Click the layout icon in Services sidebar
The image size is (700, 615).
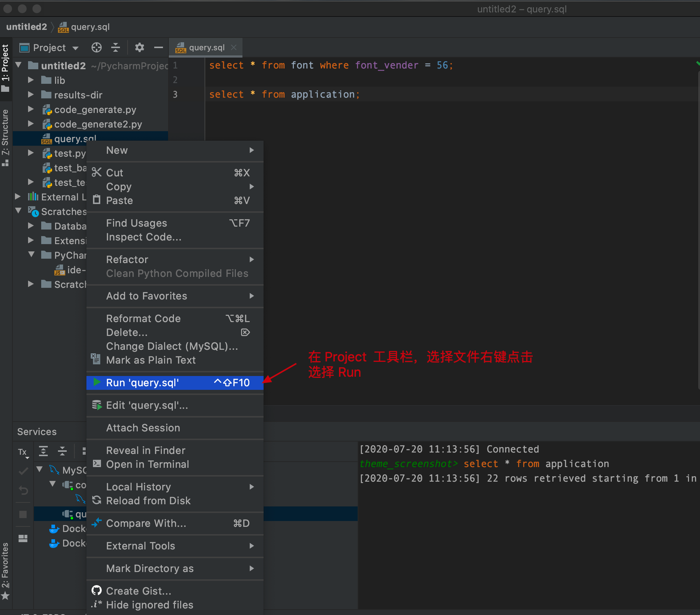click(x=23, y=538)
